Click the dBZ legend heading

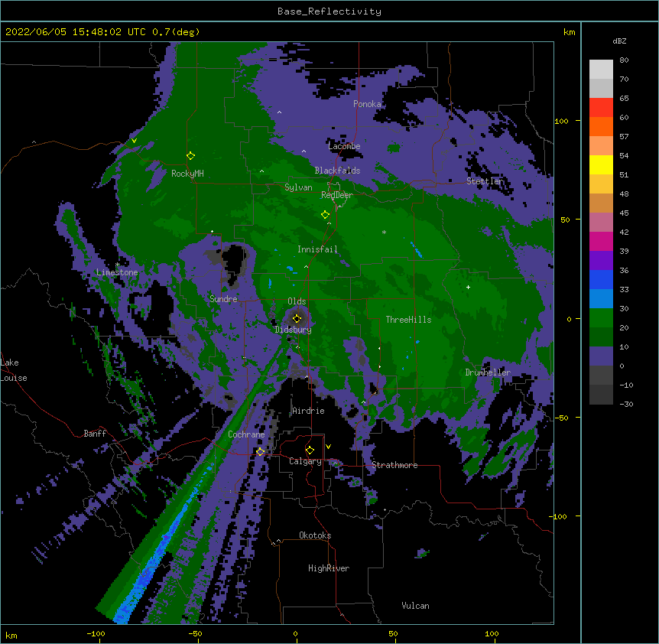coord(619,41)
